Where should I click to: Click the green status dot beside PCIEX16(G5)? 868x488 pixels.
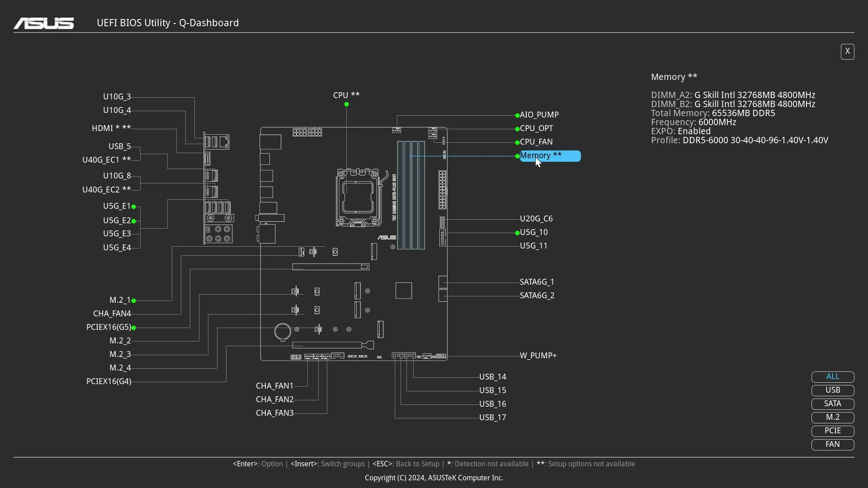tap(134, 328)
